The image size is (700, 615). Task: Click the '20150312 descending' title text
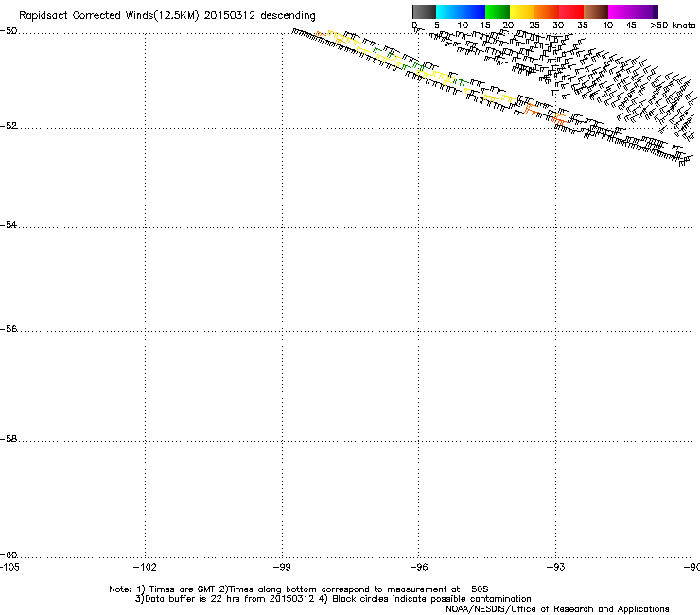(259, 16)
